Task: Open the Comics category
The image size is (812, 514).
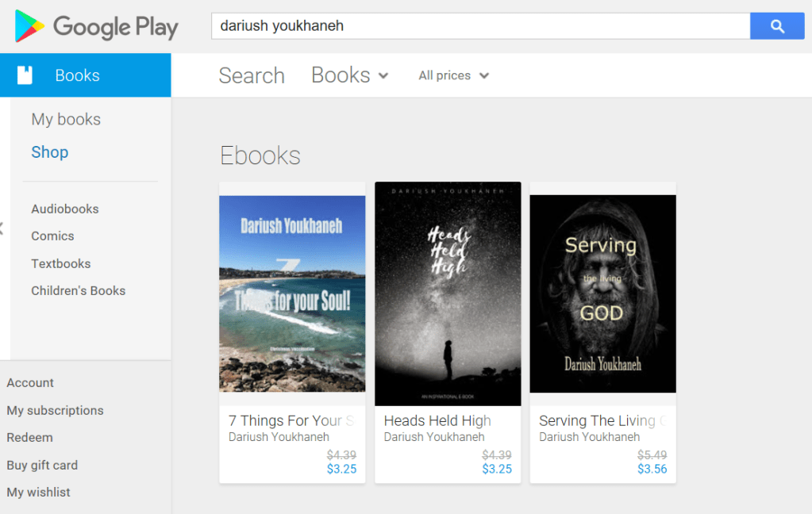Action: 52,236
